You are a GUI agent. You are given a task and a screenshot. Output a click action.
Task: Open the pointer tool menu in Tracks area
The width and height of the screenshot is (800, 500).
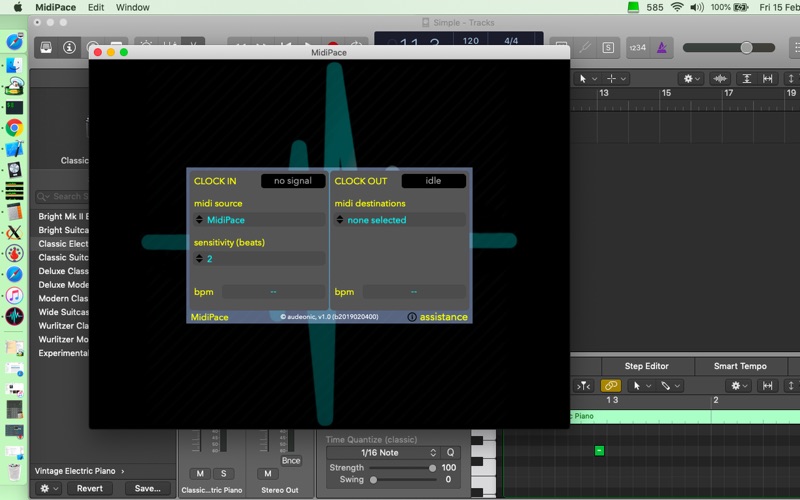tap(587, 79)
